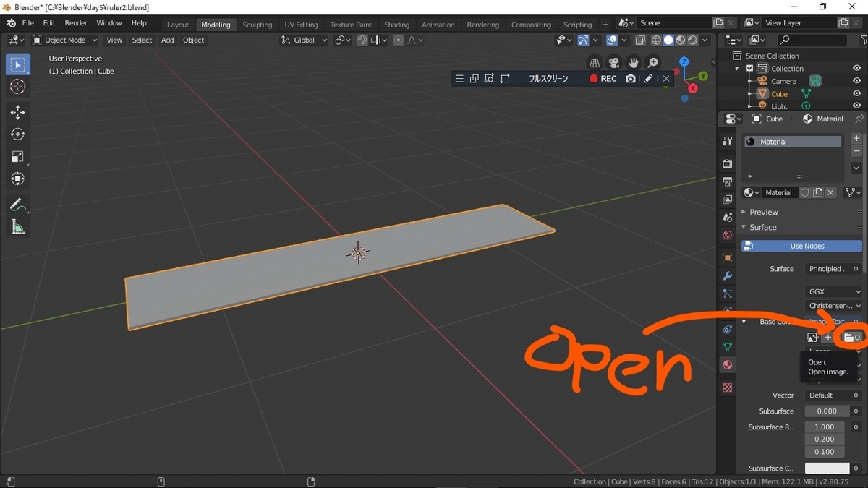Click the Use Nodes button

801,246
